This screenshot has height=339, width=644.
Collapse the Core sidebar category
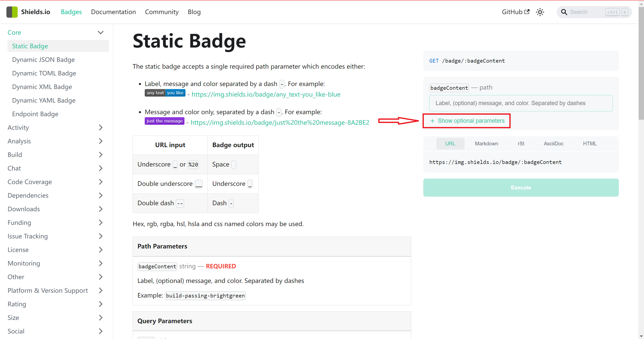[x=100, y=32]
